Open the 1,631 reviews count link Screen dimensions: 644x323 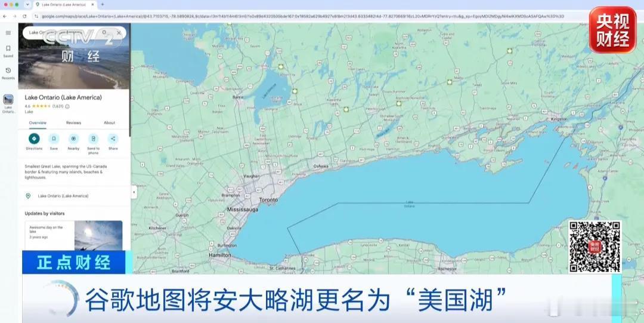(x=58, y=106)
